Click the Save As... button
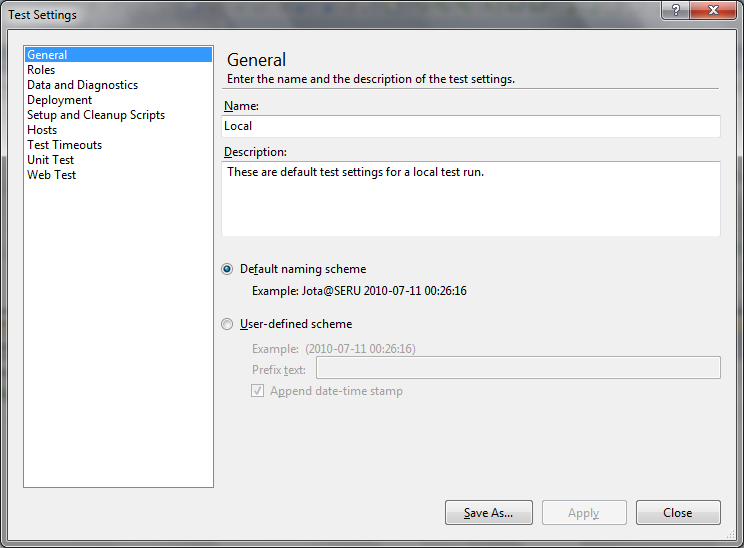This screenshot has width=744, height=548. [x=489, y=512]
